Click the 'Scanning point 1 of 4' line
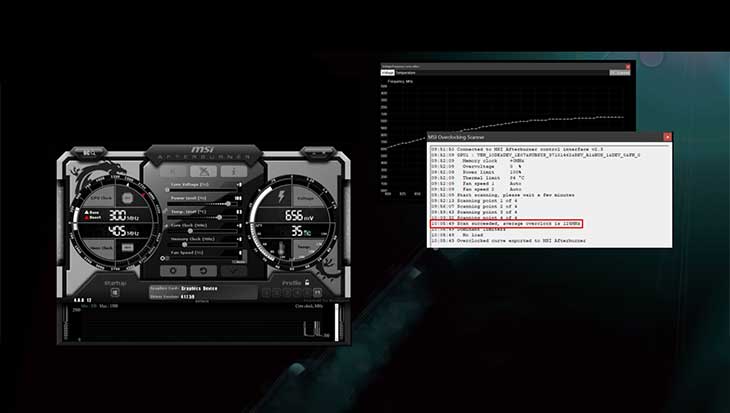 point(474,201)
